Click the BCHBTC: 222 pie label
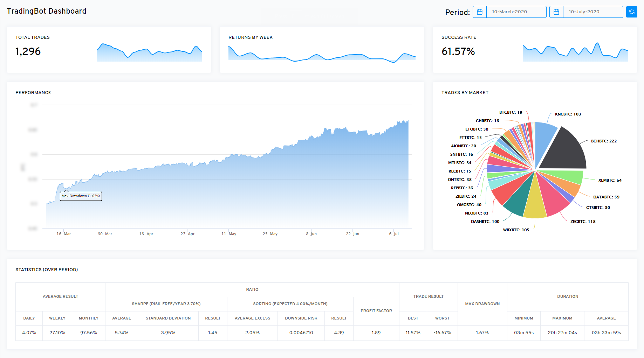Image resolution: width=644 pixels, height=358 pixels. coord(604,141)
